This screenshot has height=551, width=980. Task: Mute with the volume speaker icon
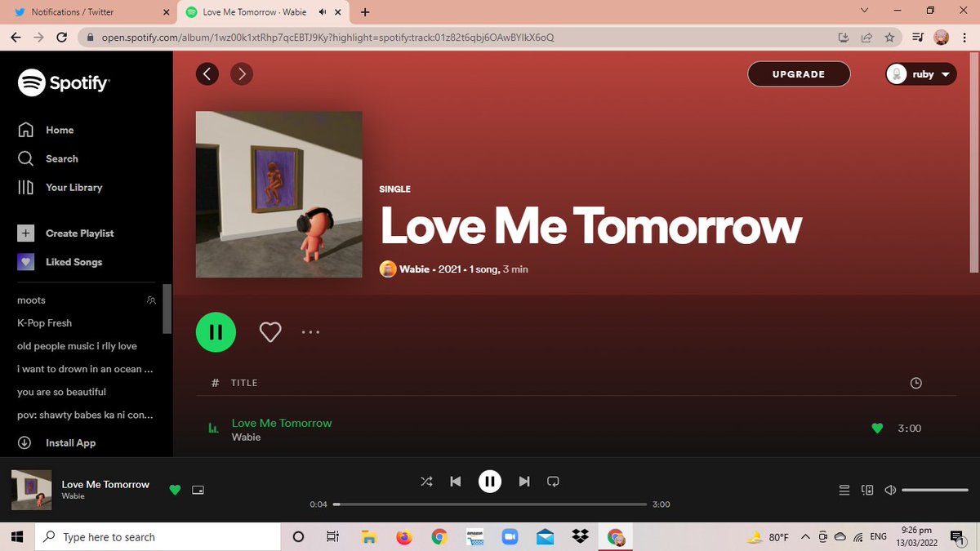890,491
